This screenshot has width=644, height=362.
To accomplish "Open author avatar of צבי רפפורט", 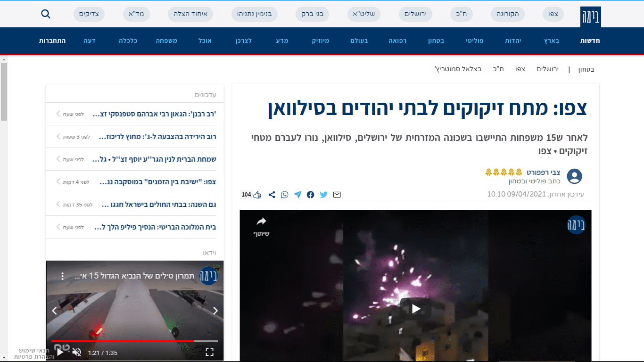I will tap(574, 176).
